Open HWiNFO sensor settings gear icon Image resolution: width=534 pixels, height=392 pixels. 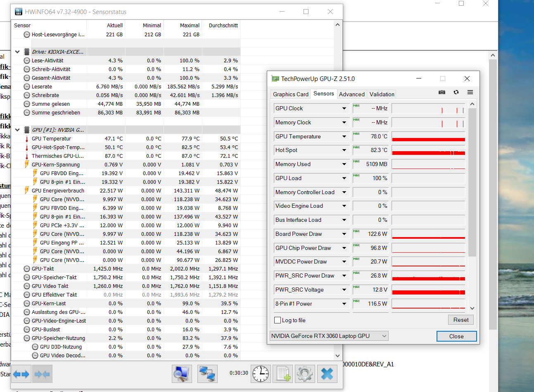click(305, 374)
